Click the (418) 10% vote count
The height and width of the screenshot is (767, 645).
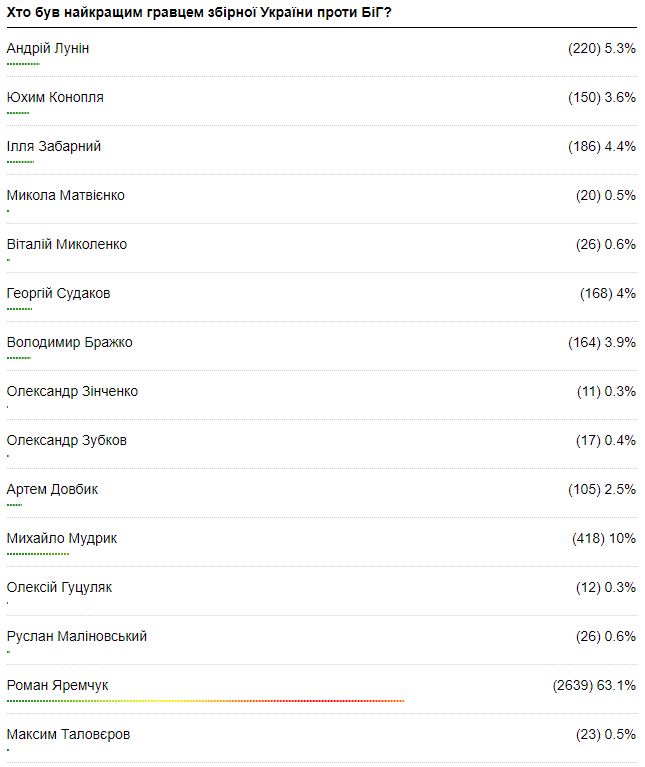click(604, 538)
